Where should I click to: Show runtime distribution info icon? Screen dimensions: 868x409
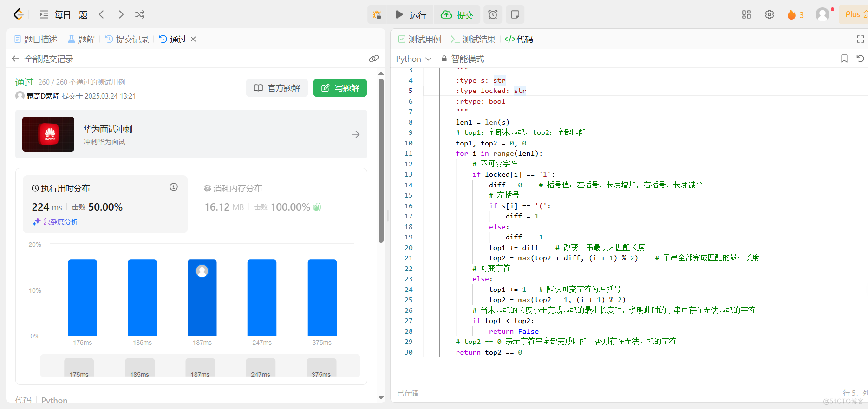tap(174, 187)
